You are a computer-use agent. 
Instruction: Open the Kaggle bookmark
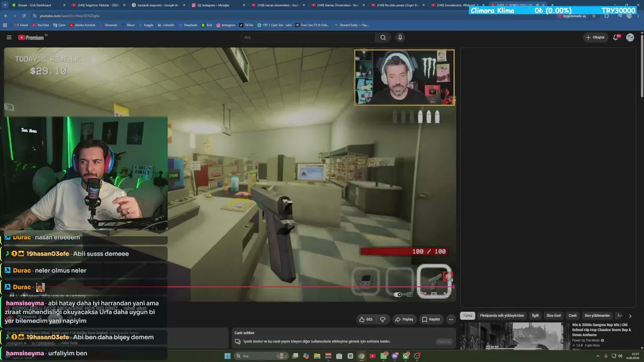146,25
